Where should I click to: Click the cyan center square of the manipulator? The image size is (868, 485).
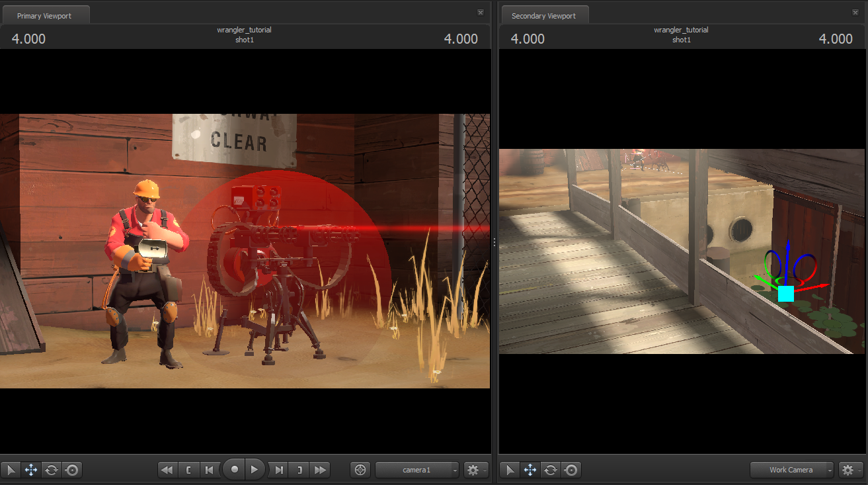click(x=786, y=293)
